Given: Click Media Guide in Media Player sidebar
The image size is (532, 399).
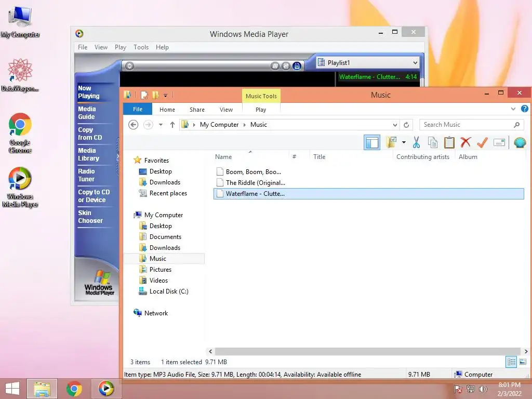Looking at the screenshot, I should (87, 113).
